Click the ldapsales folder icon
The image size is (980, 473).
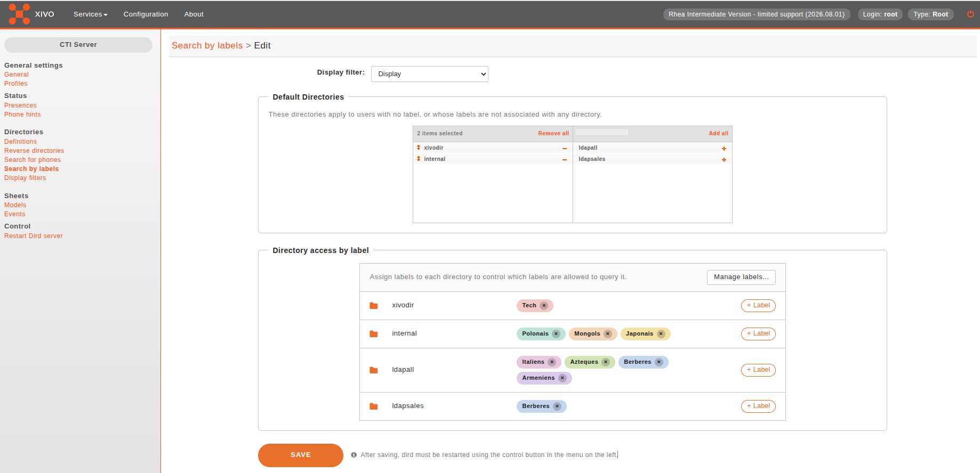coord(374,406)
